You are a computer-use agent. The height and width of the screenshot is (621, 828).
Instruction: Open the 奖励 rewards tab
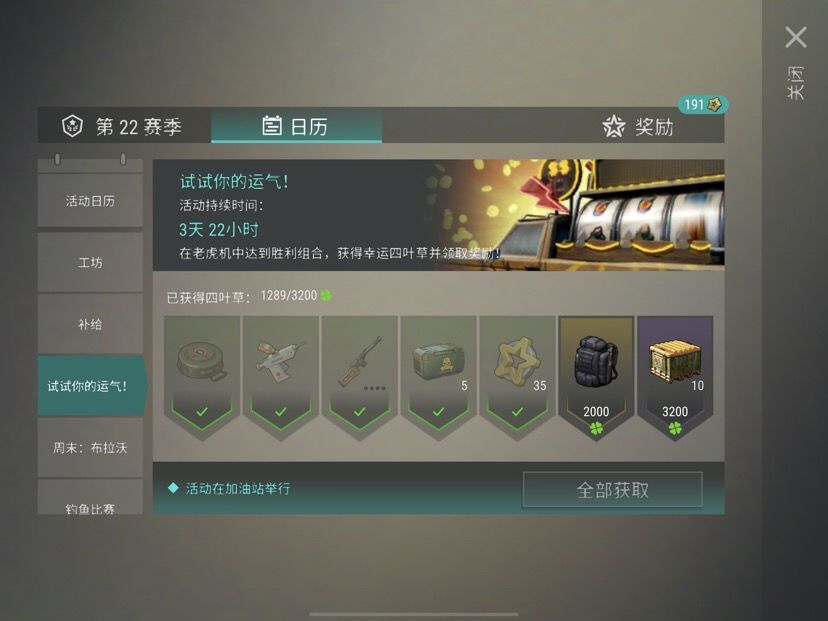pos(638,126)
